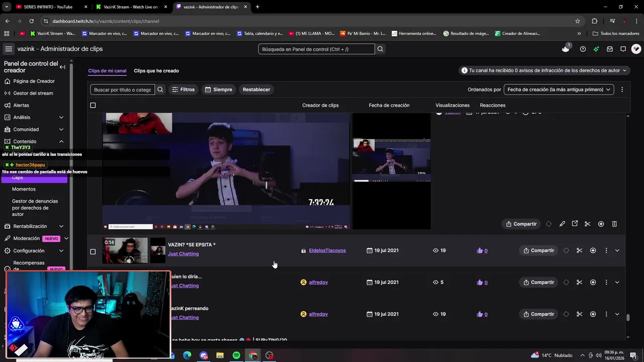Open three-dot menu on the 5-views clip row
Screen dimensions: 644x362
point(606,282)
